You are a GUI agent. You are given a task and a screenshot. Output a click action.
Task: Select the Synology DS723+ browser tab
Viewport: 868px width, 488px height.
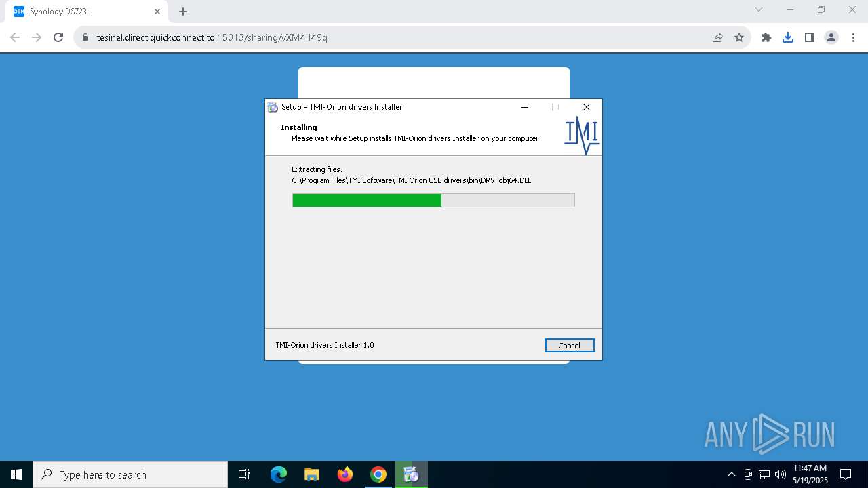tap(88, 12)
